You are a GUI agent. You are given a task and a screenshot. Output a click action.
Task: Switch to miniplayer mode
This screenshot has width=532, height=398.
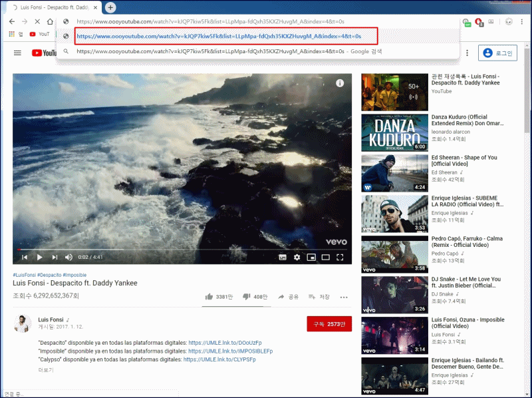311,257
